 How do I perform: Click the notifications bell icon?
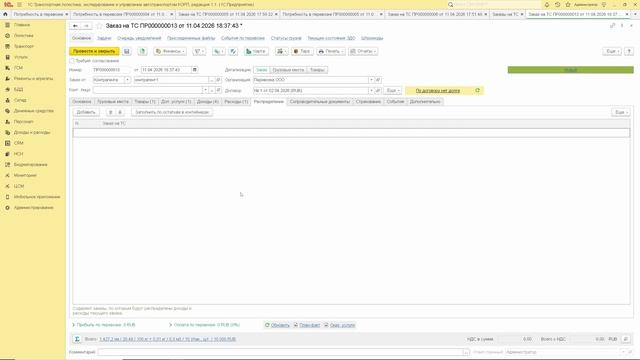pyautogui.click(x=547, y=4)
